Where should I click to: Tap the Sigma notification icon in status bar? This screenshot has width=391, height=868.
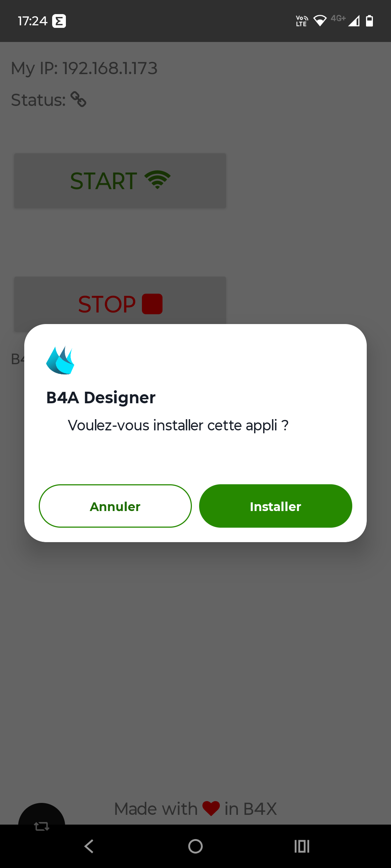point(59,21)
